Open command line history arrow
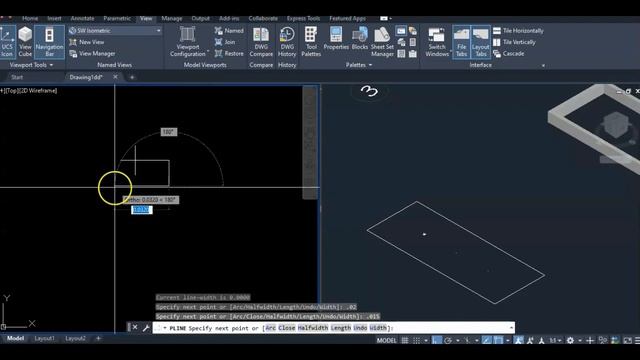This screenshot has width=640, height=360. 511,328
